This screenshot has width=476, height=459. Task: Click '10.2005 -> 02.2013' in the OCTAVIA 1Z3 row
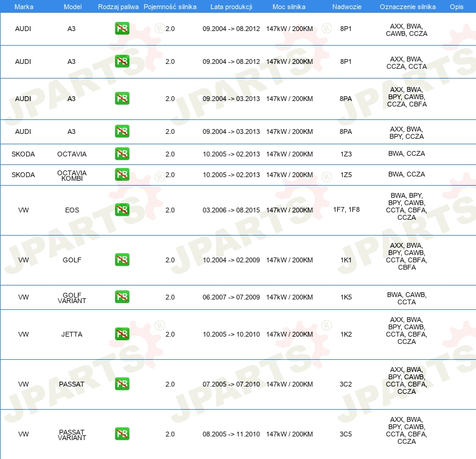click(231, 154)
